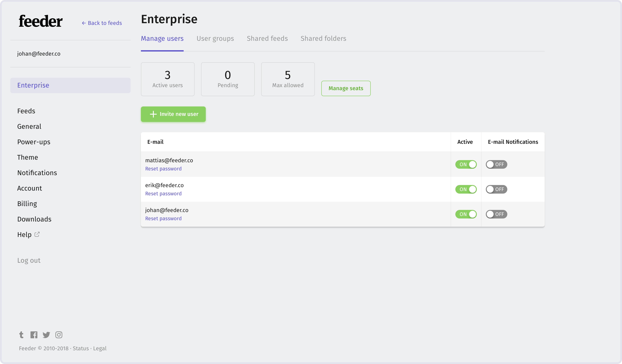Open the Shared folders tab
The width and height of the screenshot is (622, 364).
point(323,38)
